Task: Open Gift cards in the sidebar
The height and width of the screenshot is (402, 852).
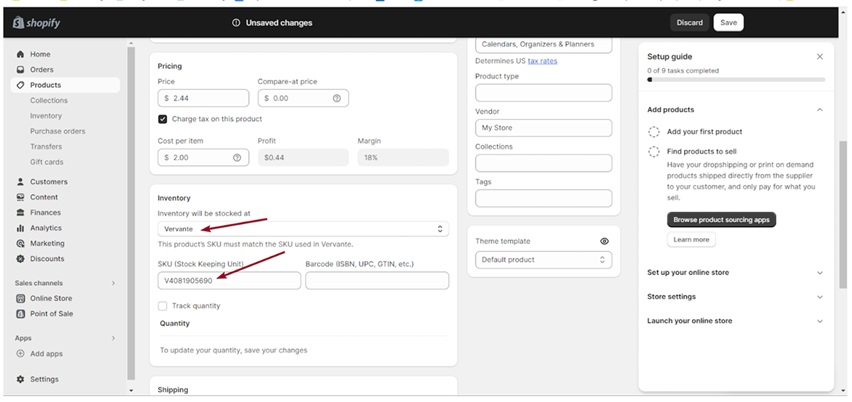Action: pos(47,162)
